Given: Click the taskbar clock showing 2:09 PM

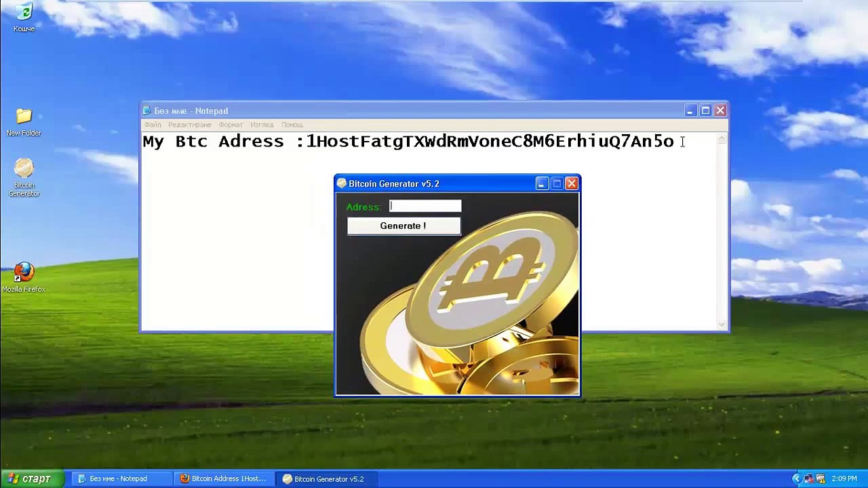Looking at the screenshot, I should pyautogui.click(x=844, y=479).
